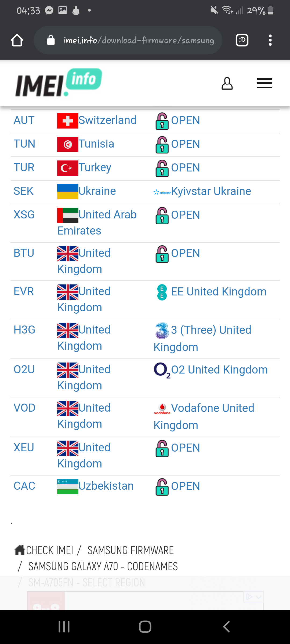The image size is (290, 644).
Task: Tap the EE carrier logo icon
Action: pos(162,292)
